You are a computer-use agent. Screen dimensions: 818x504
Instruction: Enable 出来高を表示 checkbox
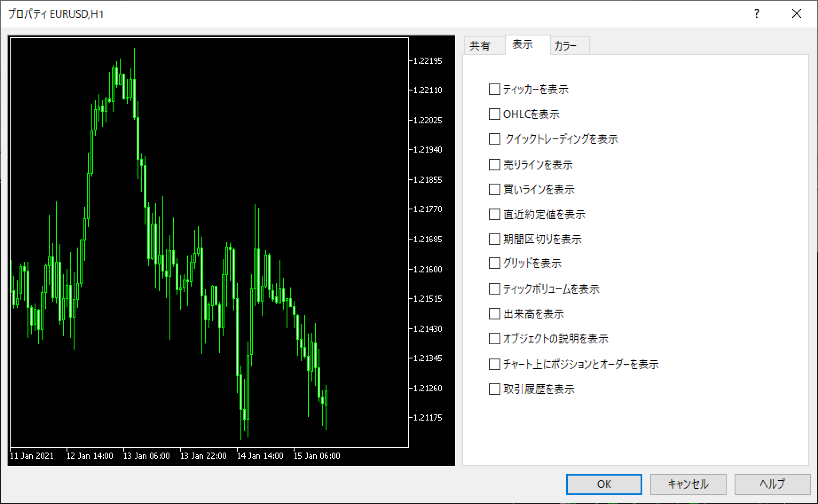click(x=494, y=314)
